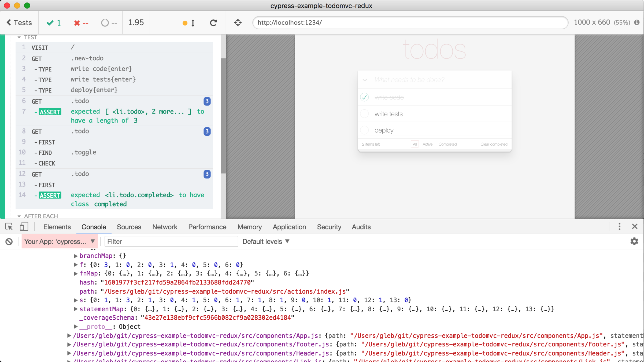Clear console with the ban icon
644x362 pixels.
pyautogui.click(x=9, y=242)
